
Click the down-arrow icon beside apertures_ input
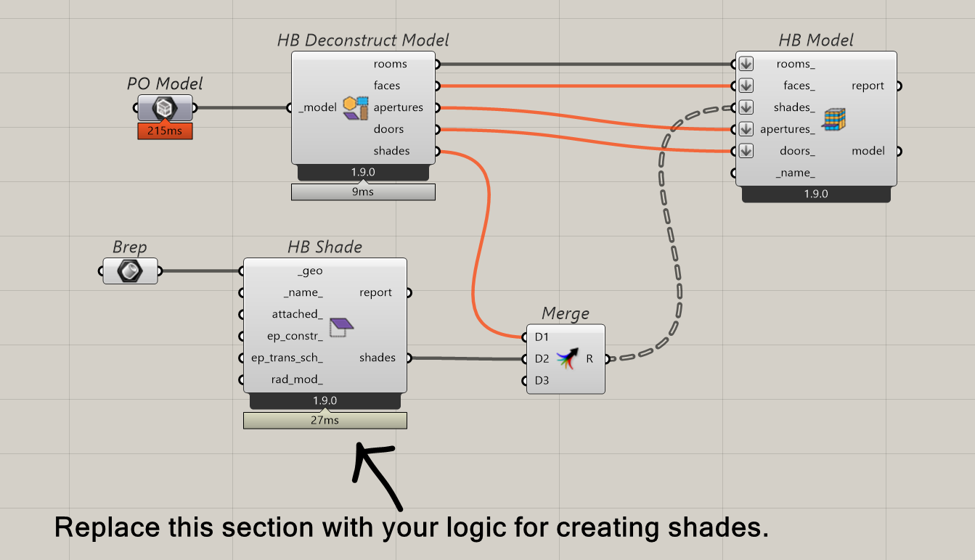[746, 129]
